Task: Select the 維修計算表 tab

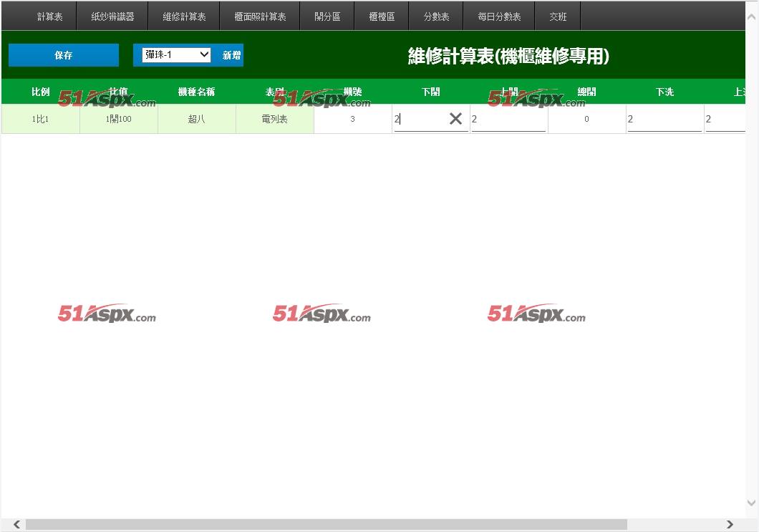Action: (x=184, y=16)
